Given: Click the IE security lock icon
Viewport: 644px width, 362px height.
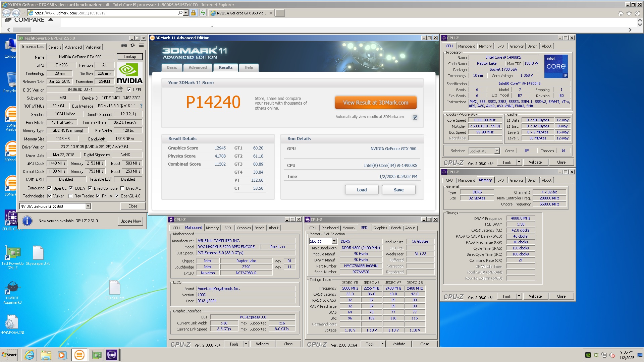Looking at the screenshot, I should (193, 13).
